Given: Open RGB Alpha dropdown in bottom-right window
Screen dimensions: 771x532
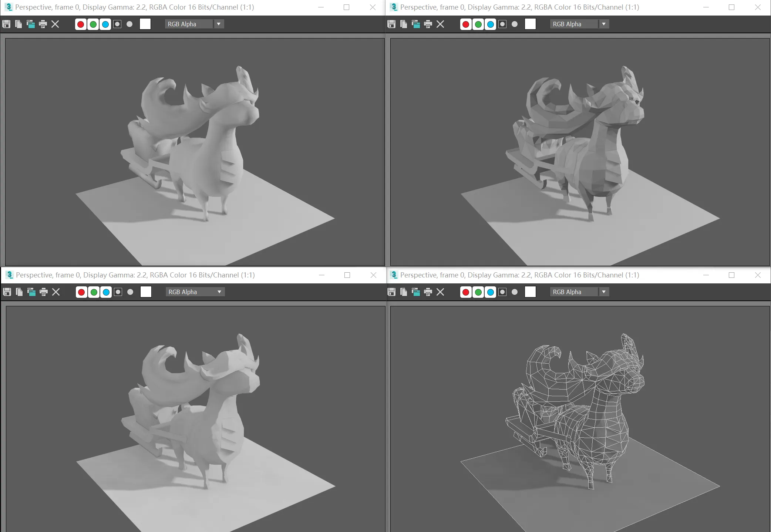Looking at the screenshot, I should [580, 292].
